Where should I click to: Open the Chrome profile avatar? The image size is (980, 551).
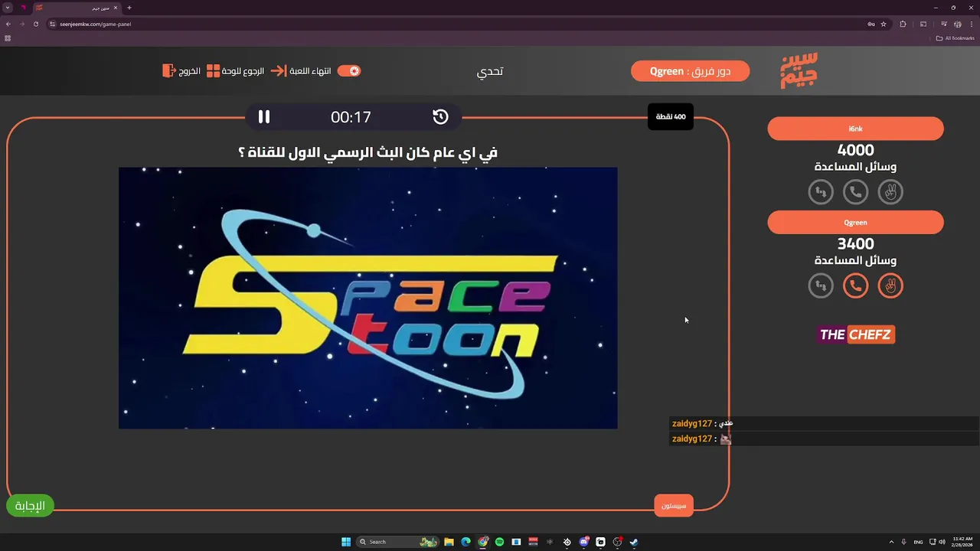click(957, 24)
